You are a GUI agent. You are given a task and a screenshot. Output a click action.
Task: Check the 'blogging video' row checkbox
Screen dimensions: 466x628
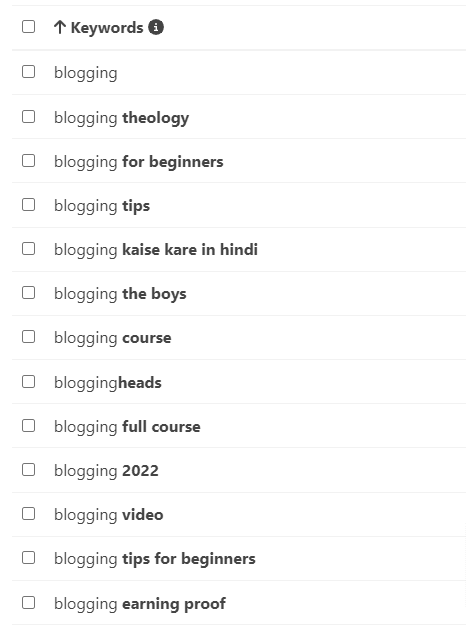[28, 514]
